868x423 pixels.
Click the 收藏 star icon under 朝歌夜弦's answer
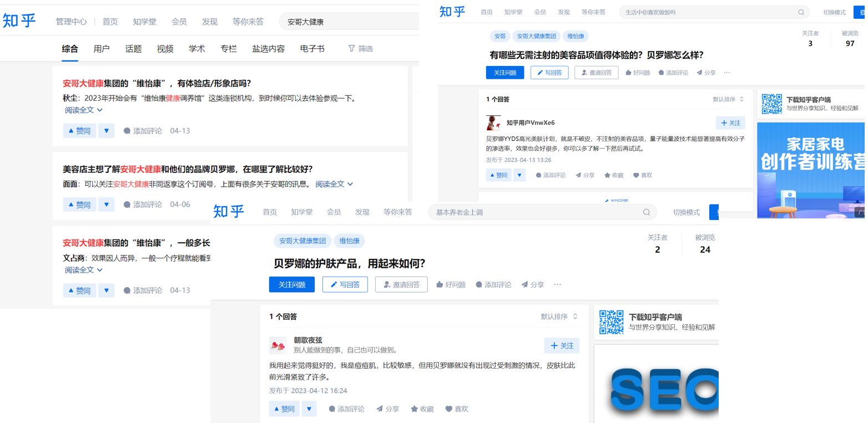[x=414, y=409]
